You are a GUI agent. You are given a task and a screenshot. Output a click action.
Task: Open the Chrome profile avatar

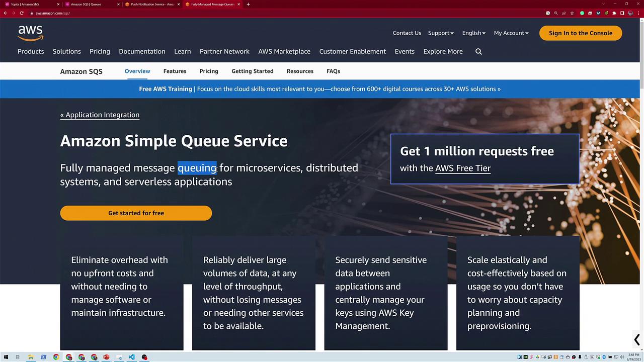(x=630, y=13)
